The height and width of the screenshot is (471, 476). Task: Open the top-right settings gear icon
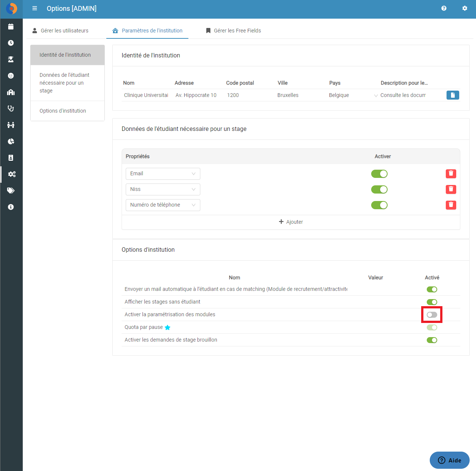[465, 8]
